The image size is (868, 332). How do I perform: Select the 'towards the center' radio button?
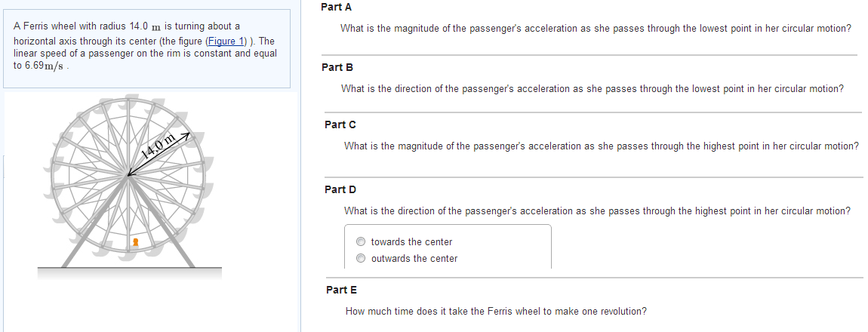point(362,242)
